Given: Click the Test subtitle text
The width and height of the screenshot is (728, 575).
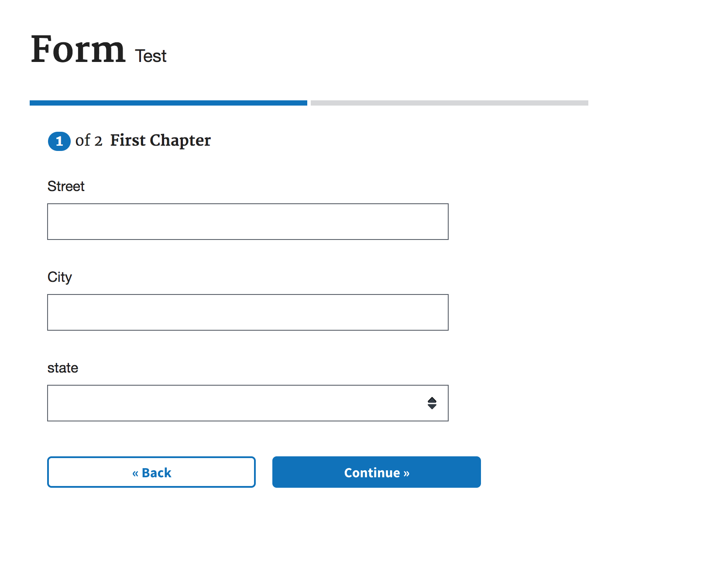Looking at the screenshot, I should click(x=151, y=56).
